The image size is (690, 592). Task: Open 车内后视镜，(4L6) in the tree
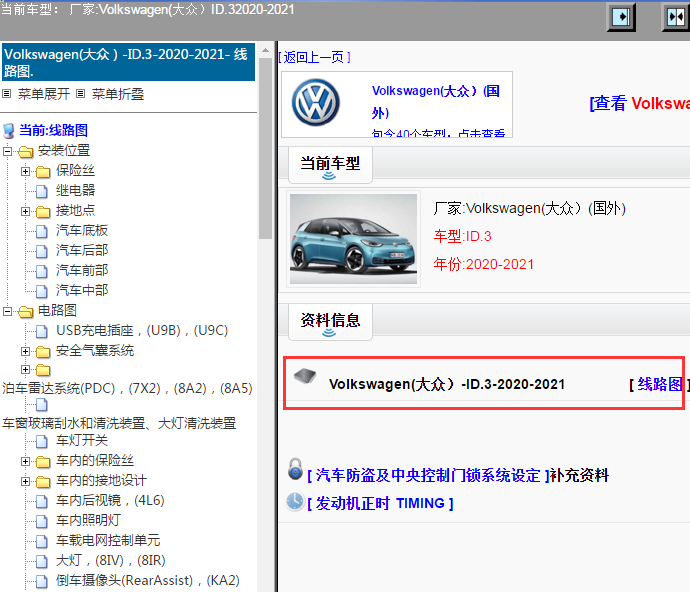point(110,500)
